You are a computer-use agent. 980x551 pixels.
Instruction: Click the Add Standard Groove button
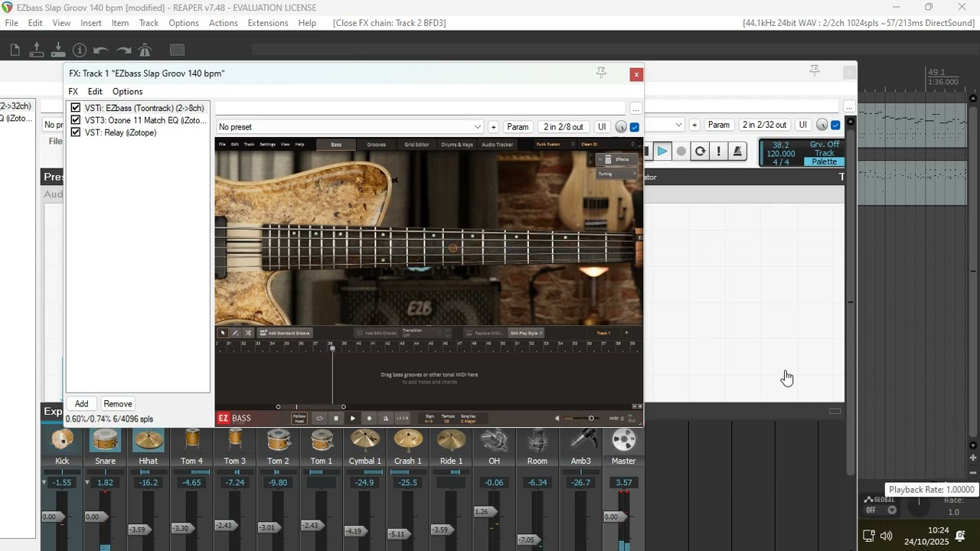(x=284, y=333)
